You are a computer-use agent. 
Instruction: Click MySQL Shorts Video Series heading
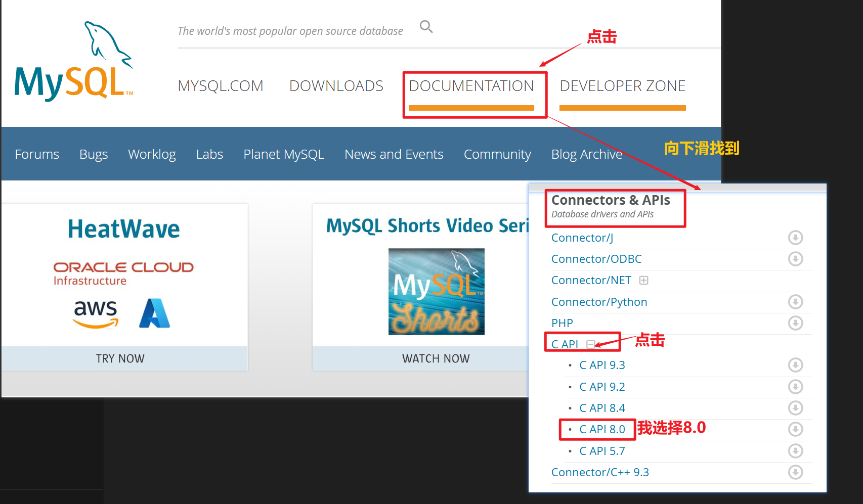point(427,226)
